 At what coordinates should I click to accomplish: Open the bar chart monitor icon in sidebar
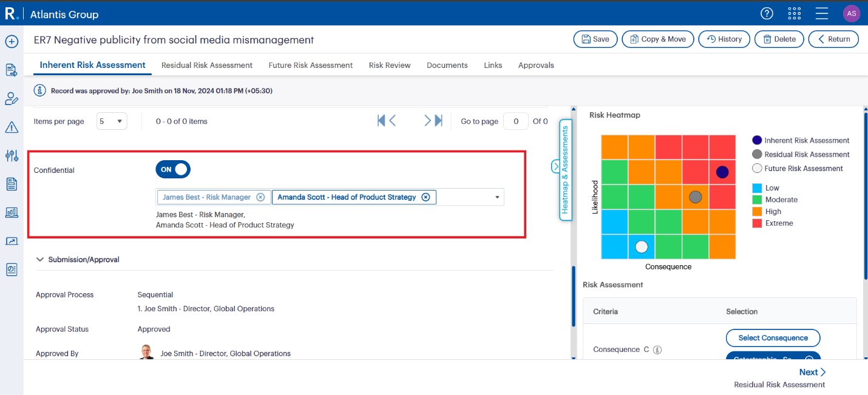[12, 212]
